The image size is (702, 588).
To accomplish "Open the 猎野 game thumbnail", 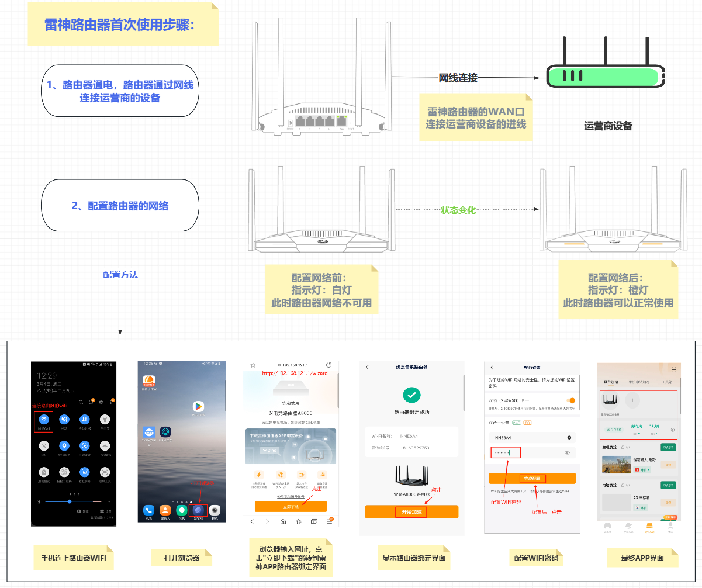I will (x=616, y=465).
